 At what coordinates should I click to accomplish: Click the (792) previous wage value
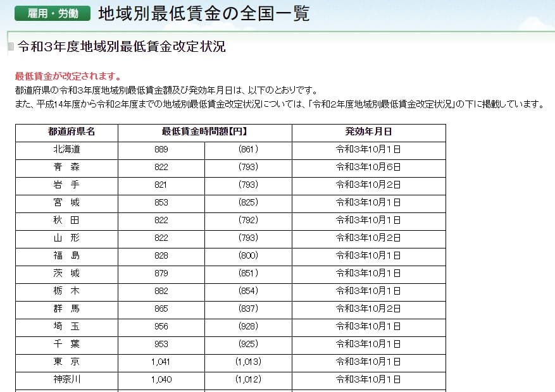tap(248, 220)
